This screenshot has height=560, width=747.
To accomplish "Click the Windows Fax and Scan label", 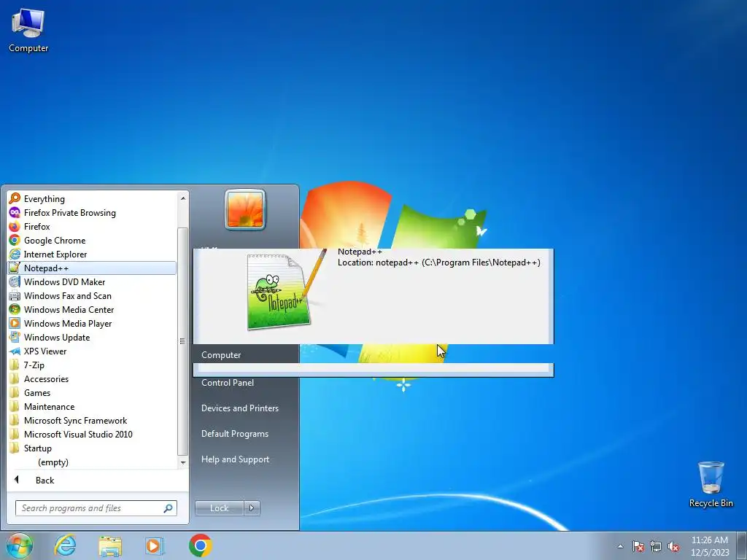I will [x=68, y=296].
